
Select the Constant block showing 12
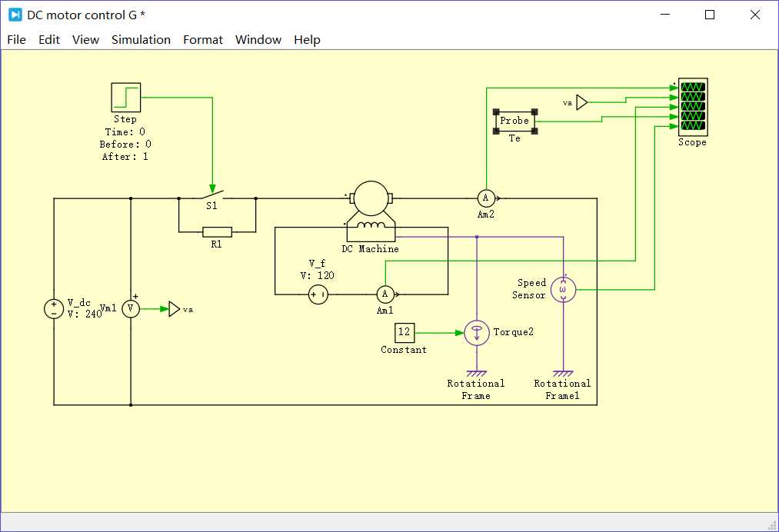click(x=404, y=332)
